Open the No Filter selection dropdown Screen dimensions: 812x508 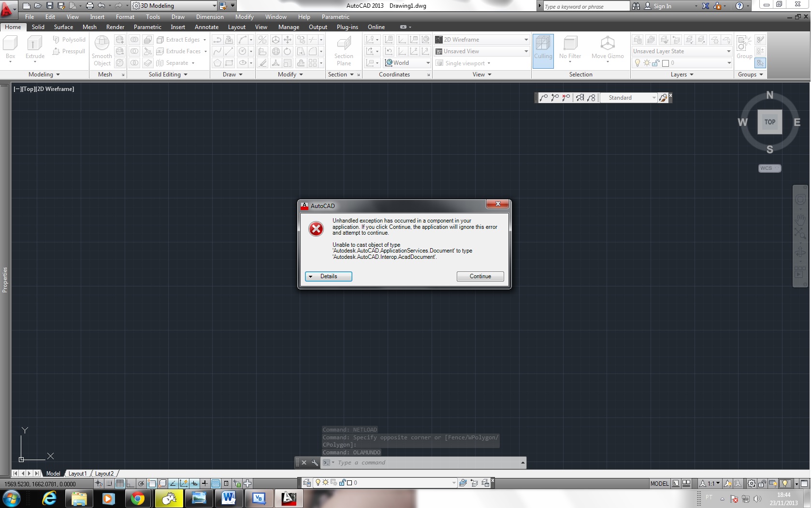pos(570,48)
